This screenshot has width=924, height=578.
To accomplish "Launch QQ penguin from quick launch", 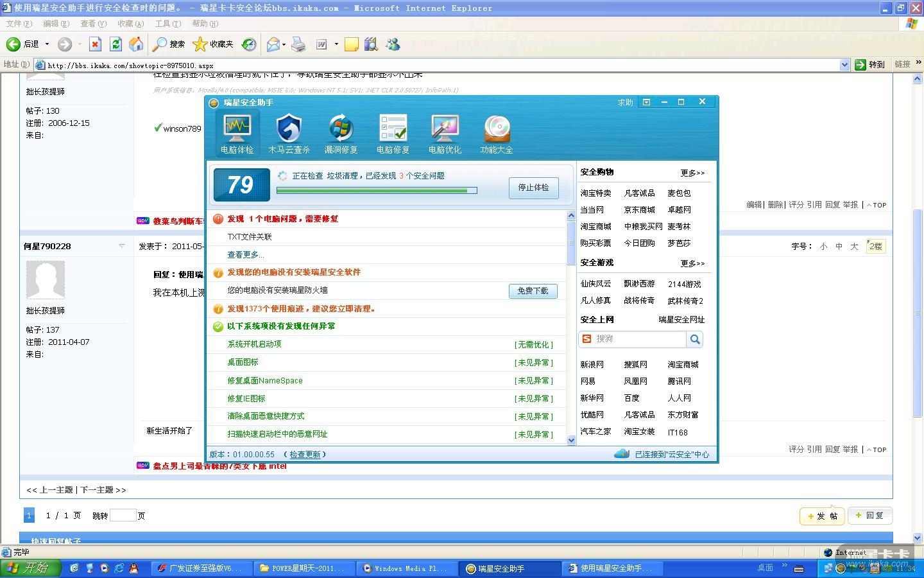I will [x=133, y=568].
